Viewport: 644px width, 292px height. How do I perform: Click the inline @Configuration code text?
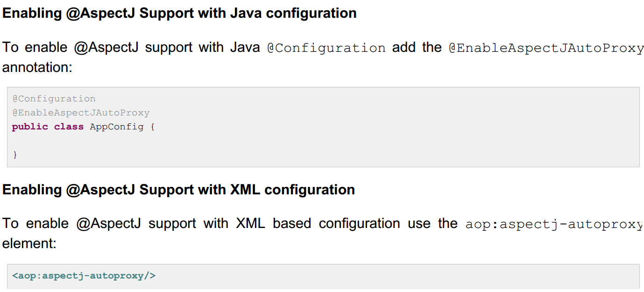click(x=326, y=48)
